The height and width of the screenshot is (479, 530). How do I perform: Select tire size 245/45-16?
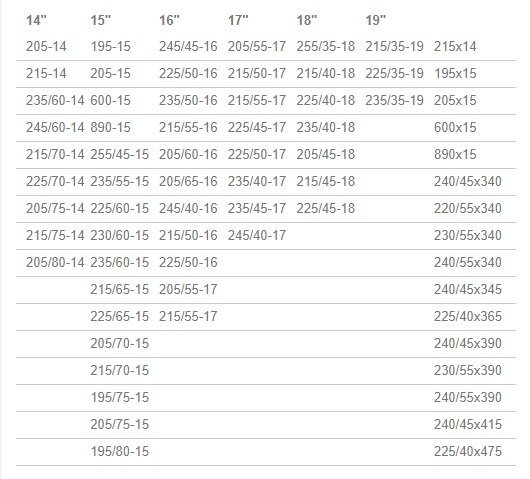188,47
